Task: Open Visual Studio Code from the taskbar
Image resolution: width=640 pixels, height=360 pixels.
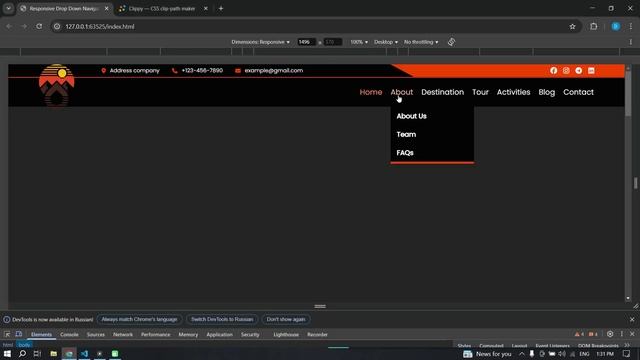Action: [84, 353]
